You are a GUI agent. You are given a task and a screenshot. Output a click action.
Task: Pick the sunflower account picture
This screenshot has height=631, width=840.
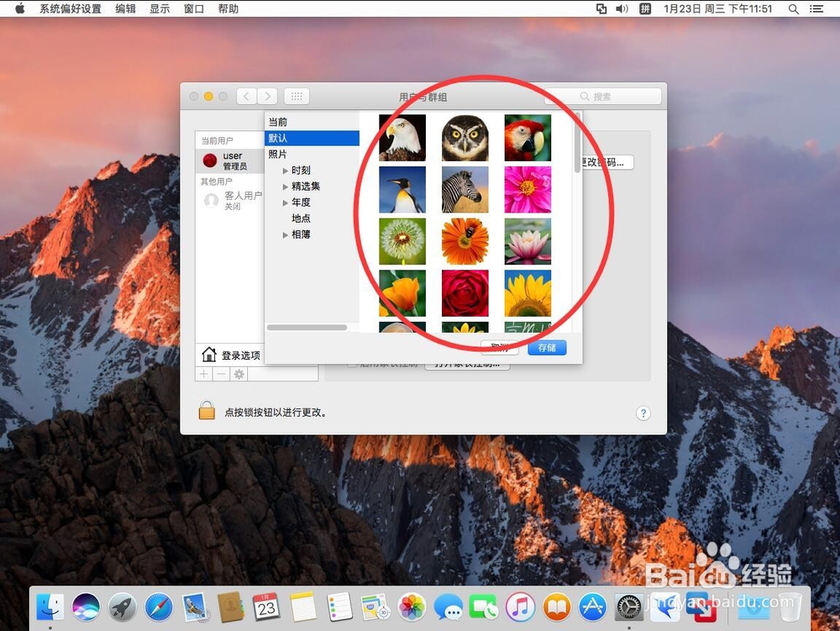(528, 293)
